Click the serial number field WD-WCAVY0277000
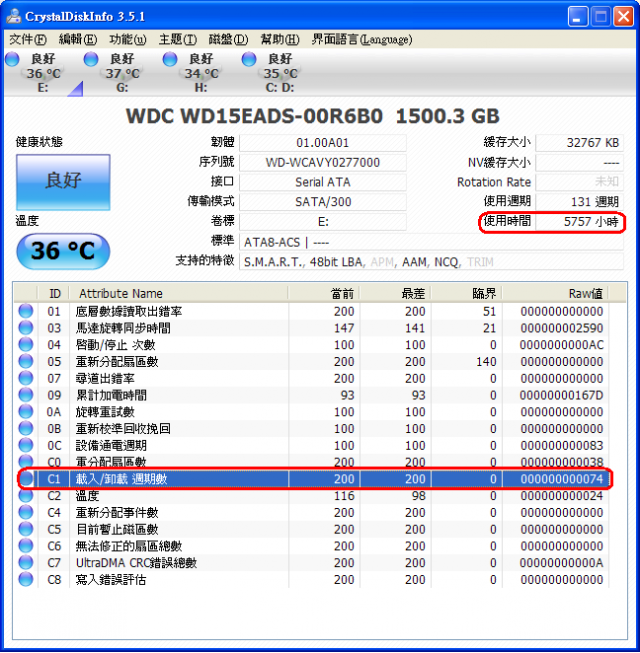 click(323, 162)
